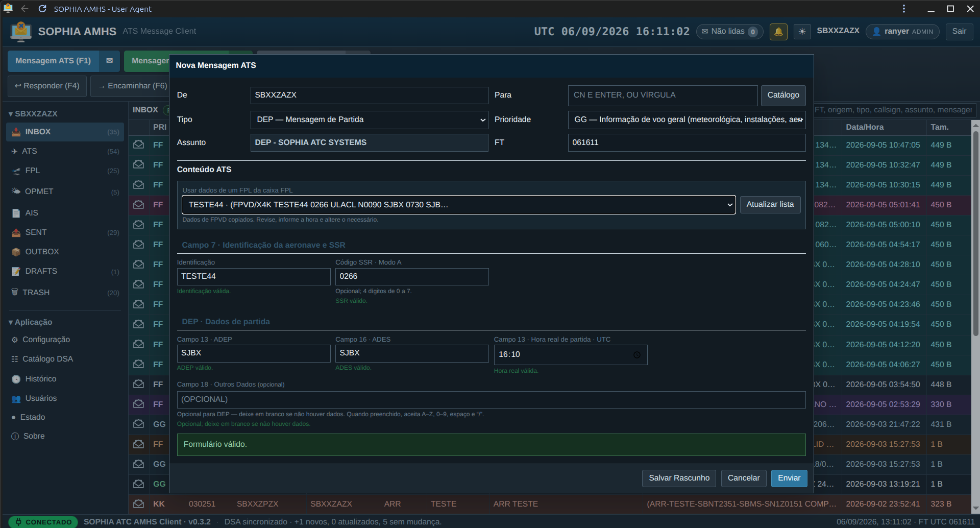
Task: Open the TRASH folder
Action: [65, 293]
